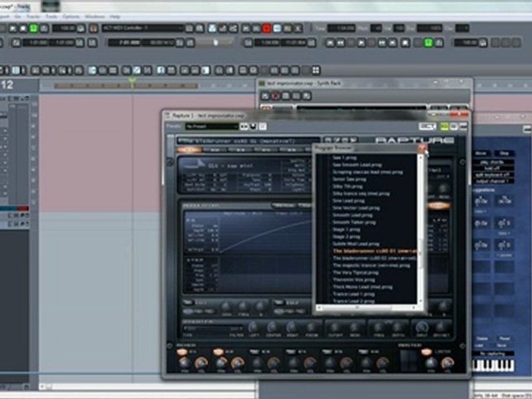The height and width of the screenshot is (399, 532).
Task: Click the green Now-time marker on the ruler
Action: tap(132, 81)
